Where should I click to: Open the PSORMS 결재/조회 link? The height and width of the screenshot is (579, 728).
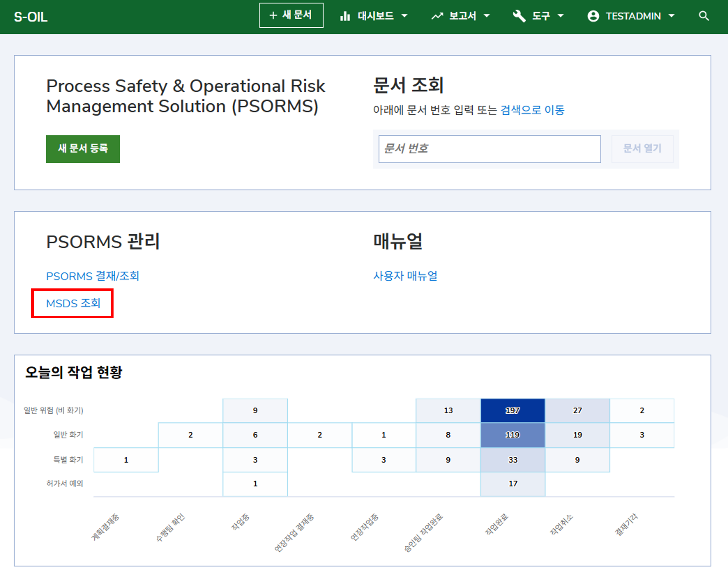coord(92,276)
